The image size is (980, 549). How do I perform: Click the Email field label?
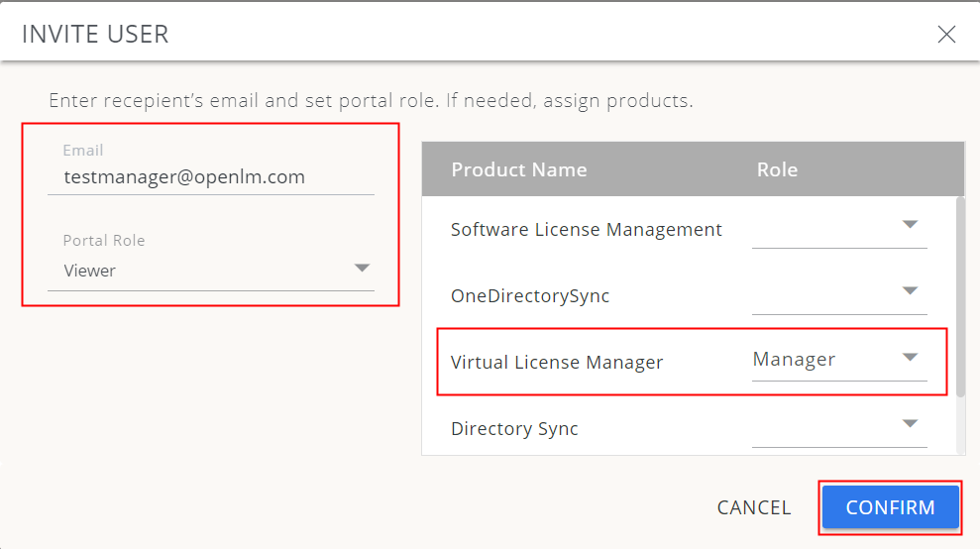click(83, 151)
